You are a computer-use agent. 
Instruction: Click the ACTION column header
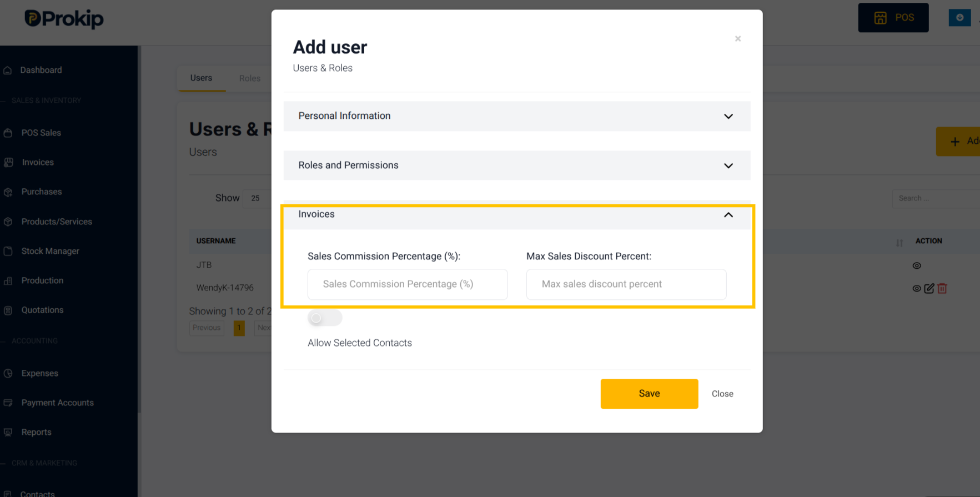pos(928,241)
